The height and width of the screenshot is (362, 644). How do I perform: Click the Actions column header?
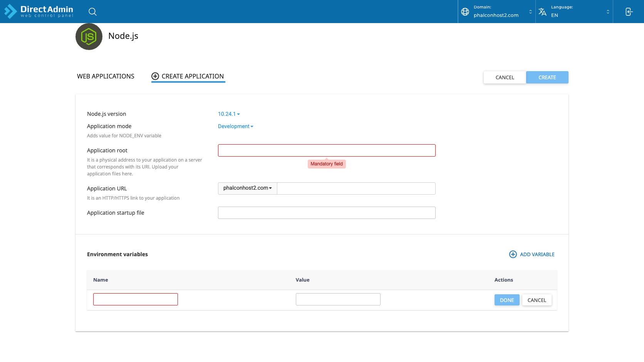pyautogui.click(x=504, y=280)
